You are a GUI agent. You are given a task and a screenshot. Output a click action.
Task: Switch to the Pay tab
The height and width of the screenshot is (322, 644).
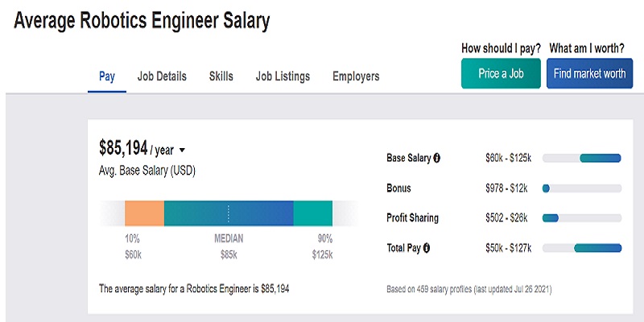[107, 76]
